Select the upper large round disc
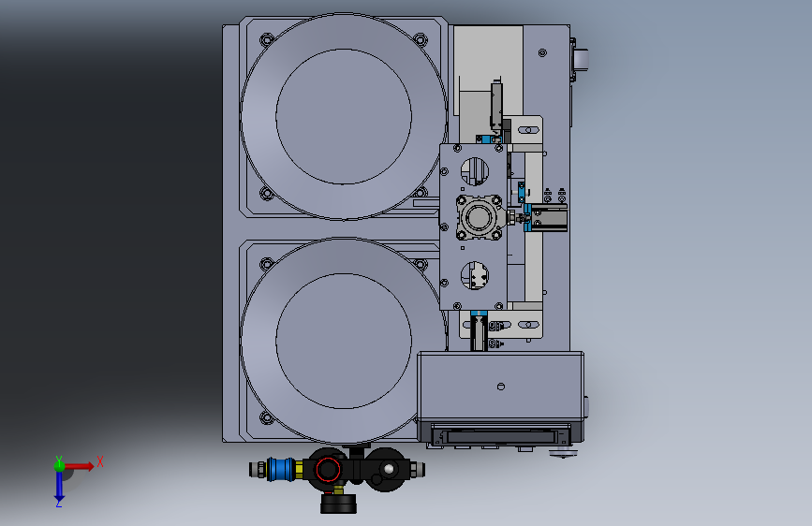 click(x=344, y=116)
